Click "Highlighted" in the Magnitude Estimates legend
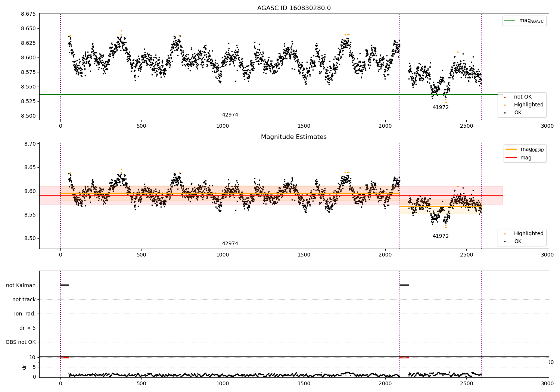Viewport: 560px width, 392px height. 529,234
